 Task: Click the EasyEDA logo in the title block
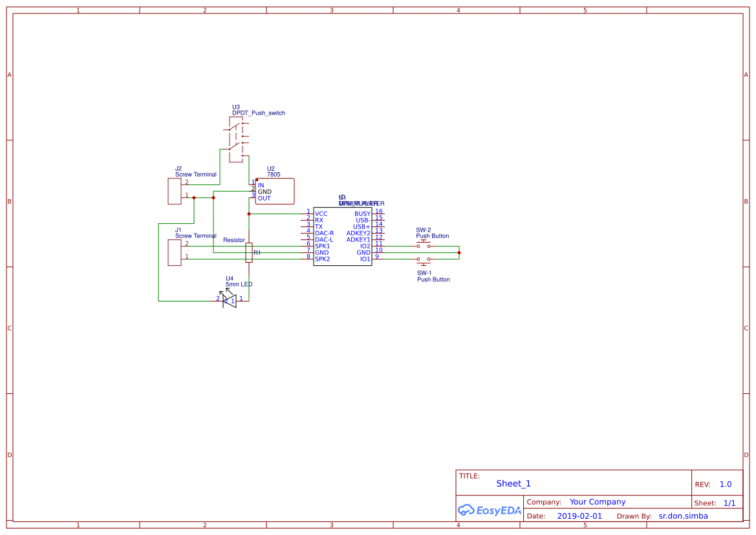(x=488, y=510)
